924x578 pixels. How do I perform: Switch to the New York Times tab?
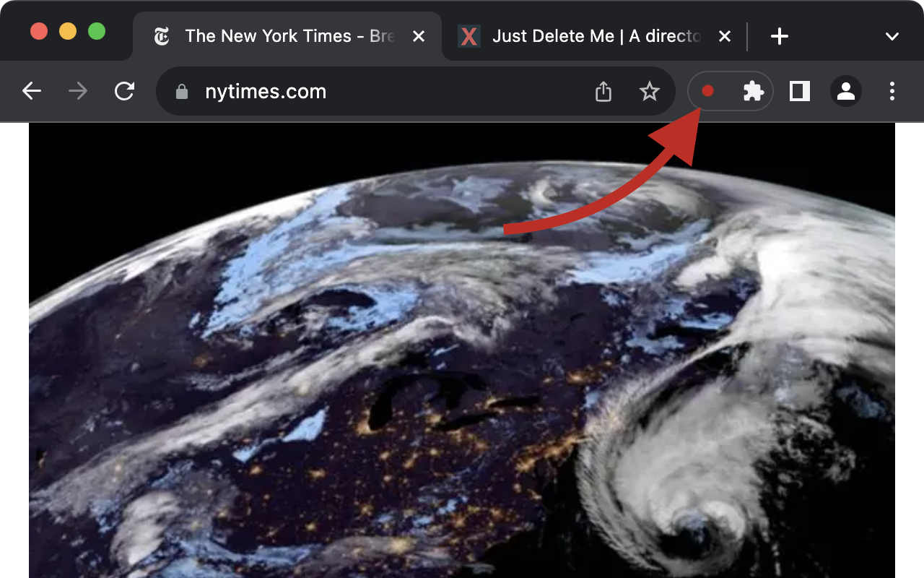click(287, 36)
